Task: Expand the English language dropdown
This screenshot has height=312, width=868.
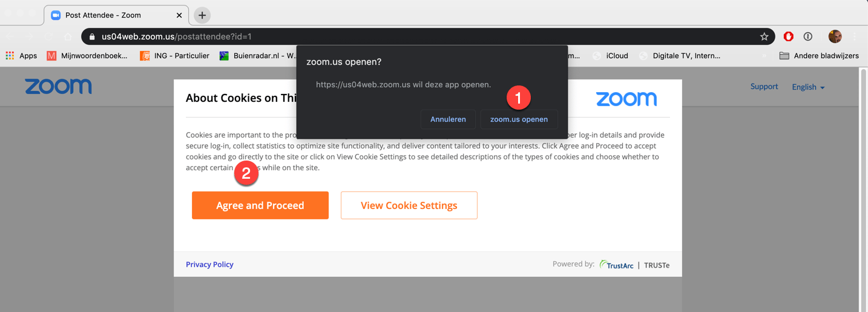Action: [x=808, y=87]
